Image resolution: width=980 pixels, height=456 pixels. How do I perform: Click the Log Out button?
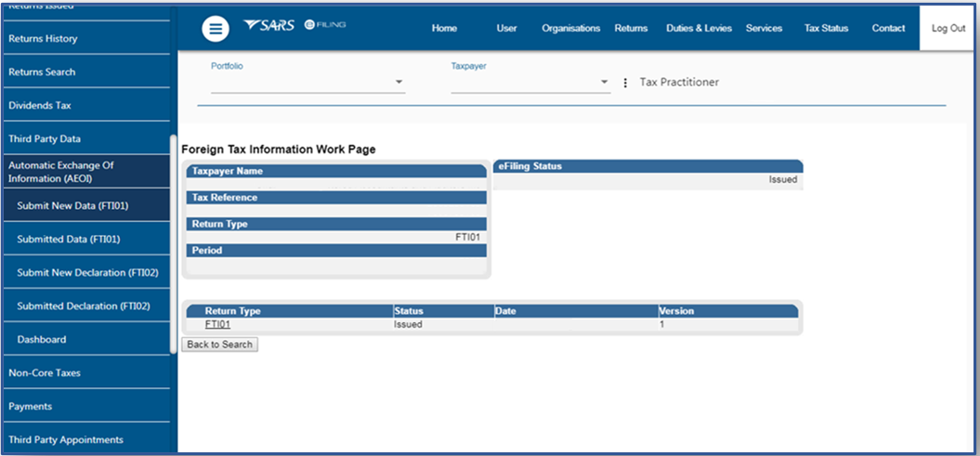(947, 29)
